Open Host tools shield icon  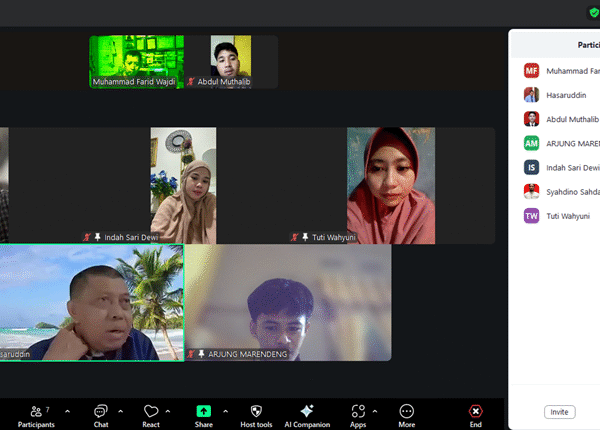click(x=256, y=411)
